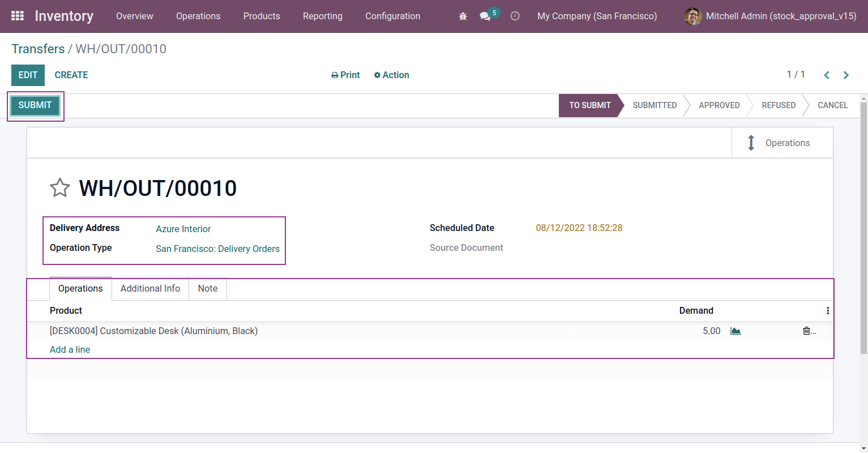
Task: Select the Operations tab in form
Action: [80, 288]
